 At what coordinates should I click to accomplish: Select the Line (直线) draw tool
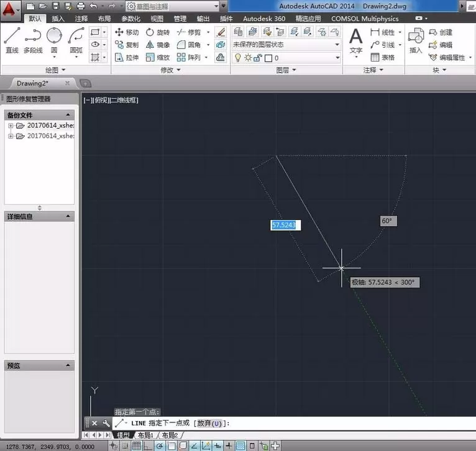click(x=12, y=40)
